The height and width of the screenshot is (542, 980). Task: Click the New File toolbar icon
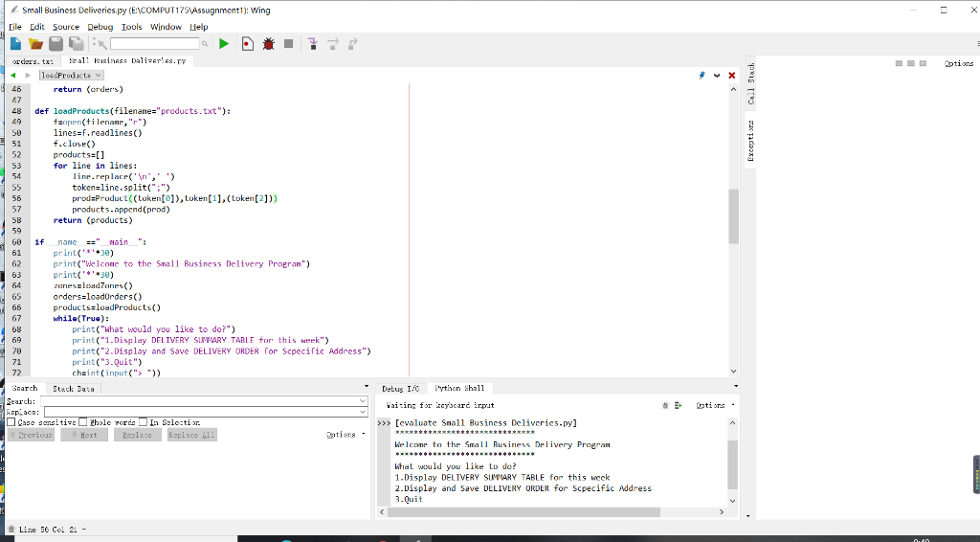coord(15,44)
